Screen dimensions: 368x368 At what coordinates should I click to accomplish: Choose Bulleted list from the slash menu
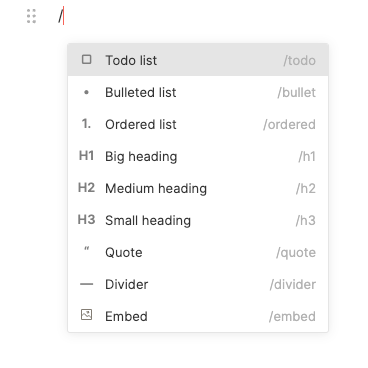(x=198, y=92)
